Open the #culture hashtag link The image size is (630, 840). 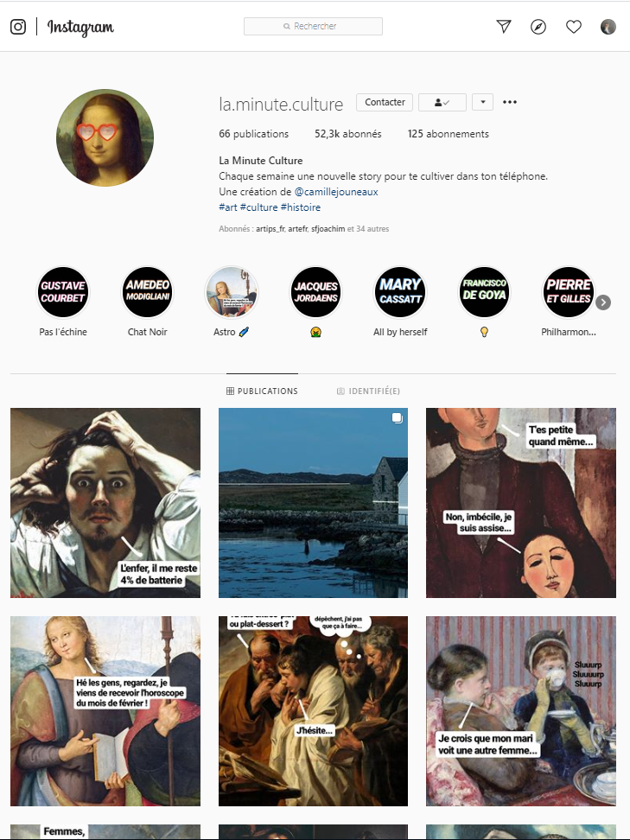tap(258, 207)
